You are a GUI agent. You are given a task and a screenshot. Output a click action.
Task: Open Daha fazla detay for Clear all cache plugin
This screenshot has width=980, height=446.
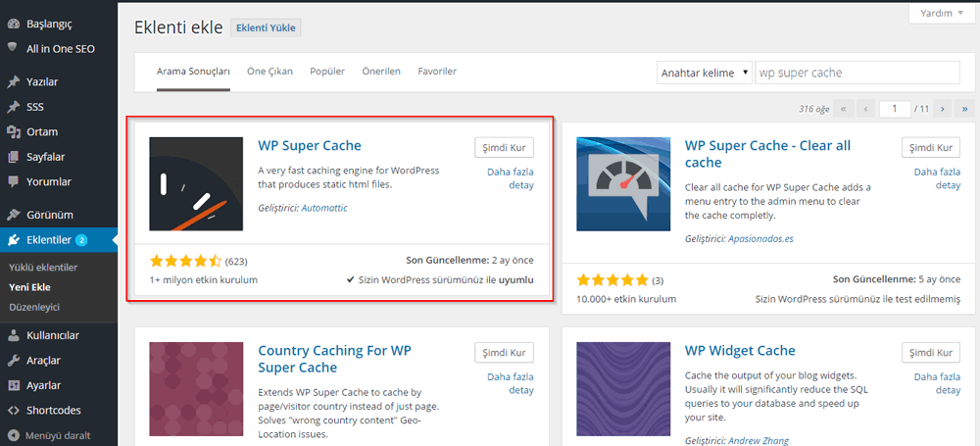[x=938, y=178]
